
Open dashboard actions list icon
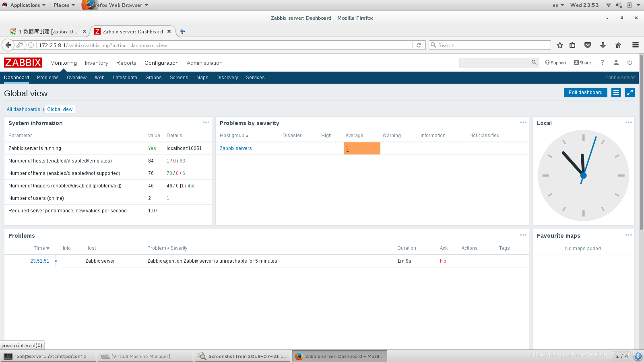[616, 93]
